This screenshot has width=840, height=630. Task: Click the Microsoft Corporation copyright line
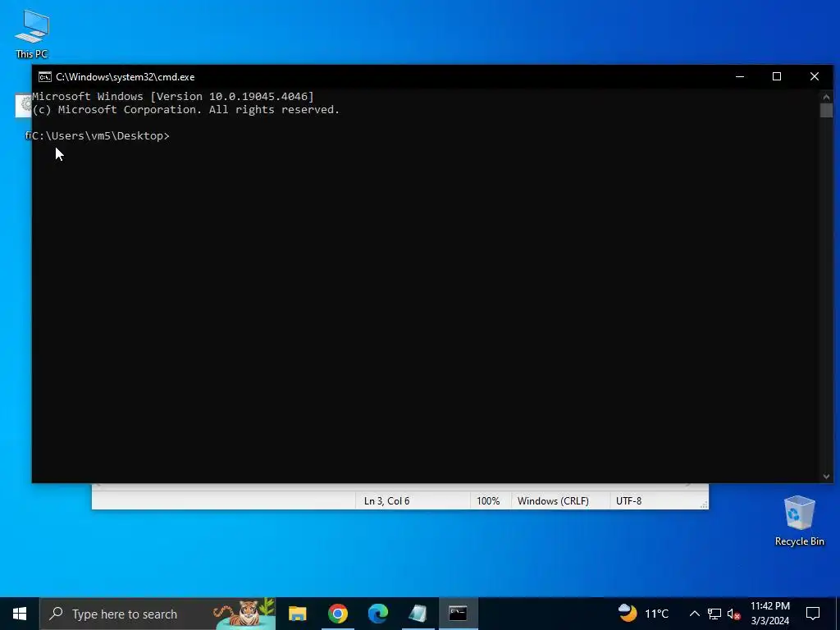(x=186, y=110)
